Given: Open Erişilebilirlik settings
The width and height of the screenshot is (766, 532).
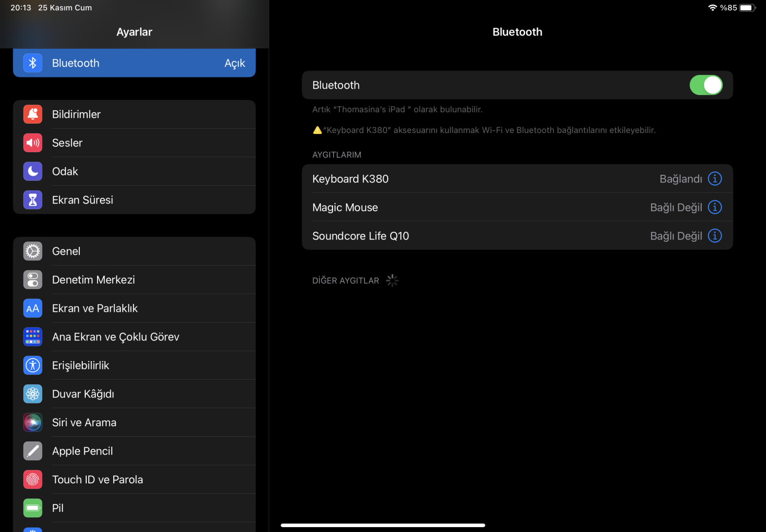Looking at the screenshot, I should tap(134, 366).
